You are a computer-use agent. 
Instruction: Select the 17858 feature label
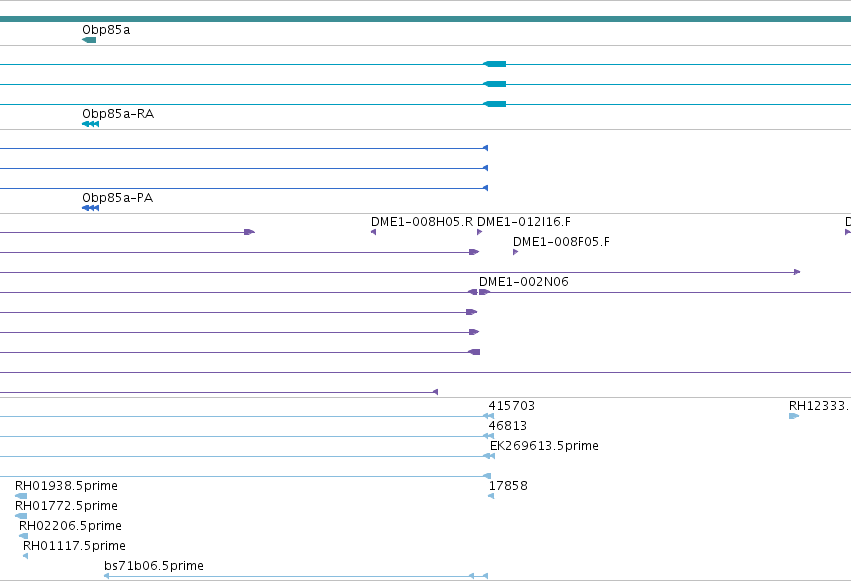coord(508,486)
